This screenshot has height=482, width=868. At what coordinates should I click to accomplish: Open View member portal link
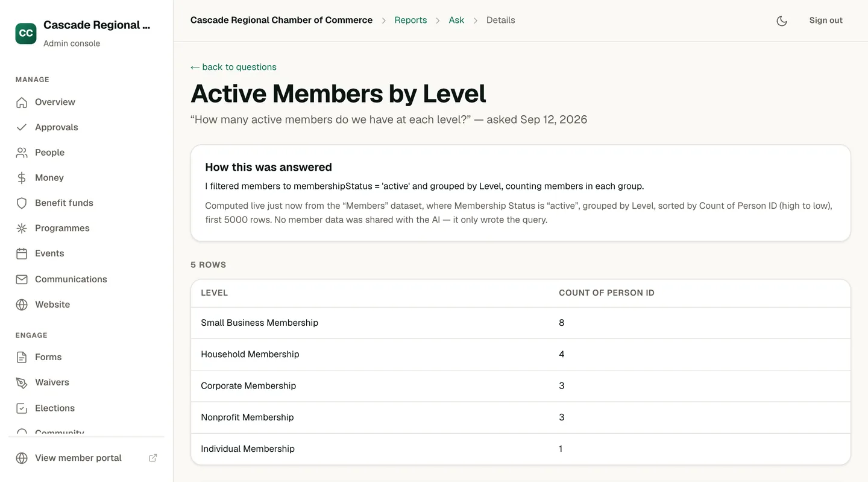tap(86, 458)
